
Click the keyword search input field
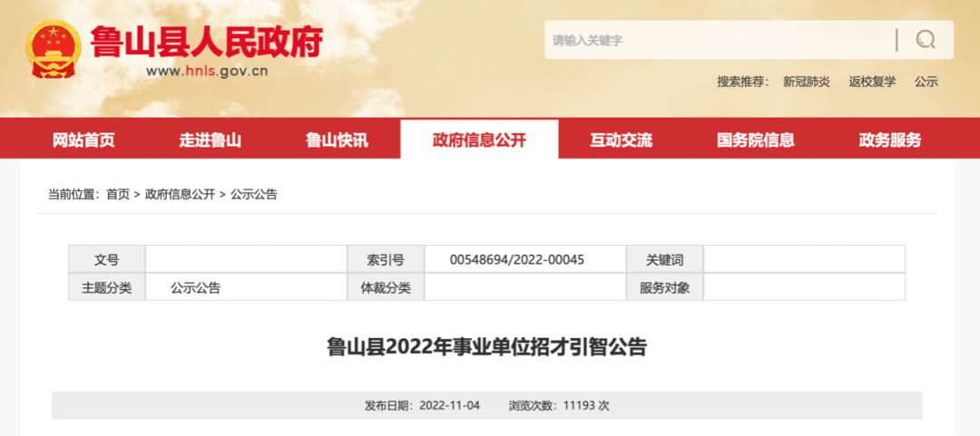pyautogui.click(x=719, y=40)
